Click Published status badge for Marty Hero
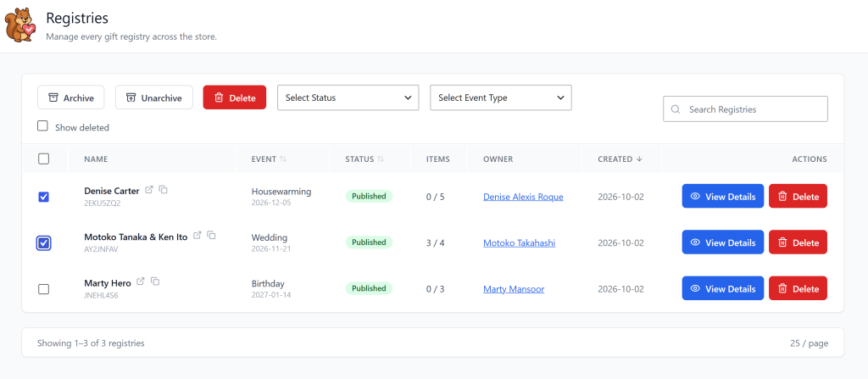This screenshot has width=868, height=379. click(x=369, y=288)
